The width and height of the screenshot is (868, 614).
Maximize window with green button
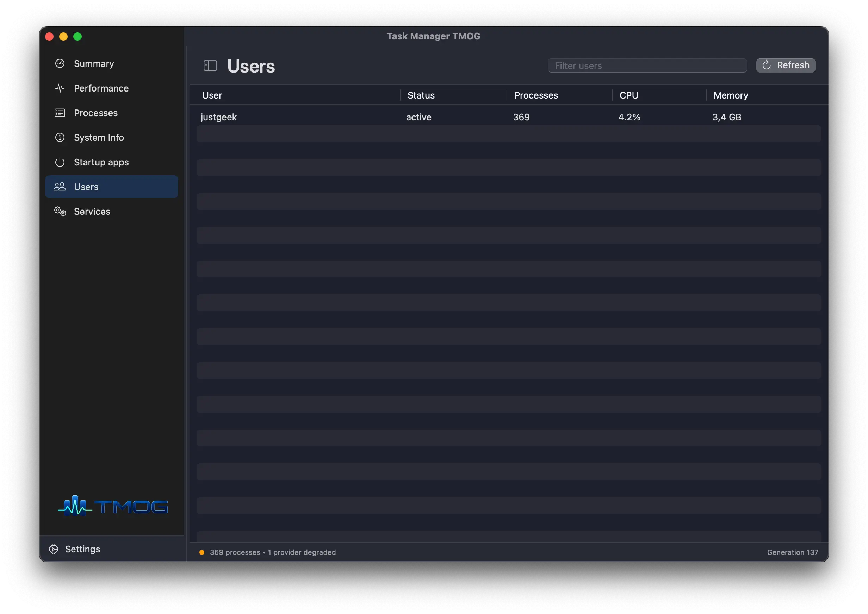click(77, 36)
